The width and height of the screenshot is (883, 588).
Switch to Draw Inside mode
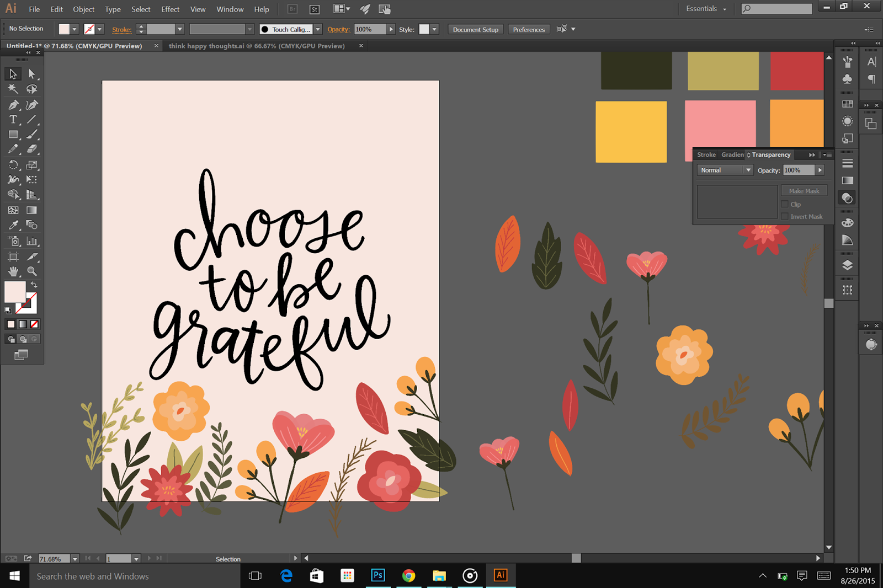tap(34, 339)
